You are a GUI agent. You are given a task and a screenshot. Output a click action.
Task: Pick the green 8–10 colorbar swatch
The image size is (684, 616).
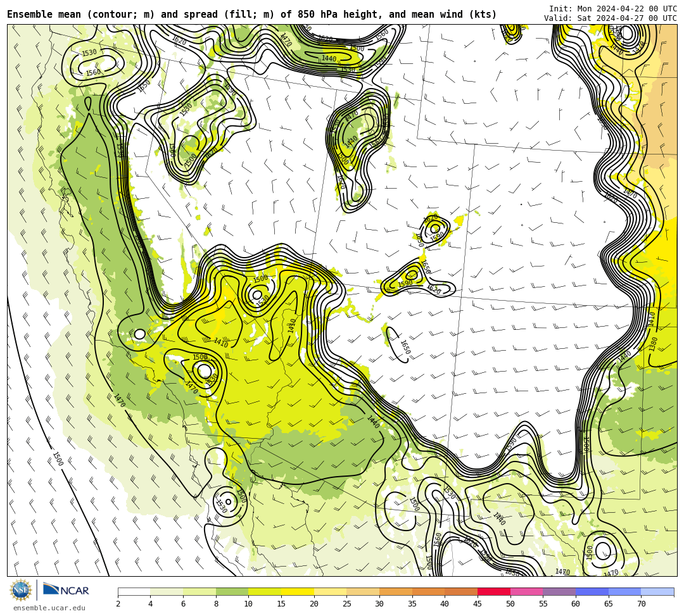(232, 591)
